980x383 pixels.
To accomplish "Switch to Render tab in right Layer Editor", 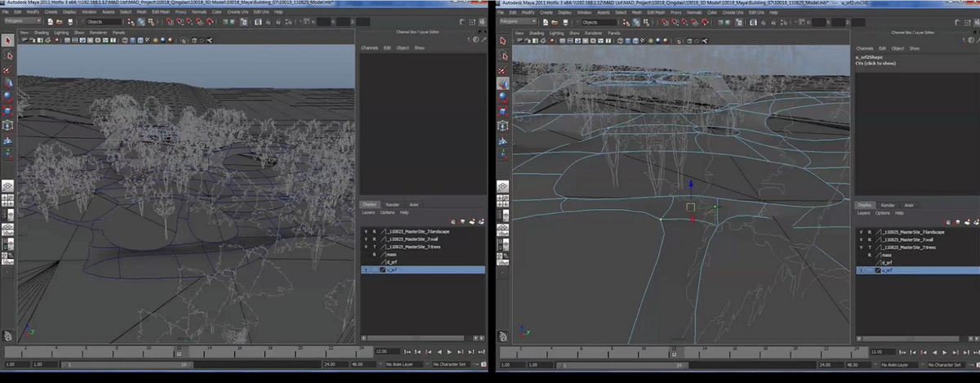I will [x=887, y=205].
